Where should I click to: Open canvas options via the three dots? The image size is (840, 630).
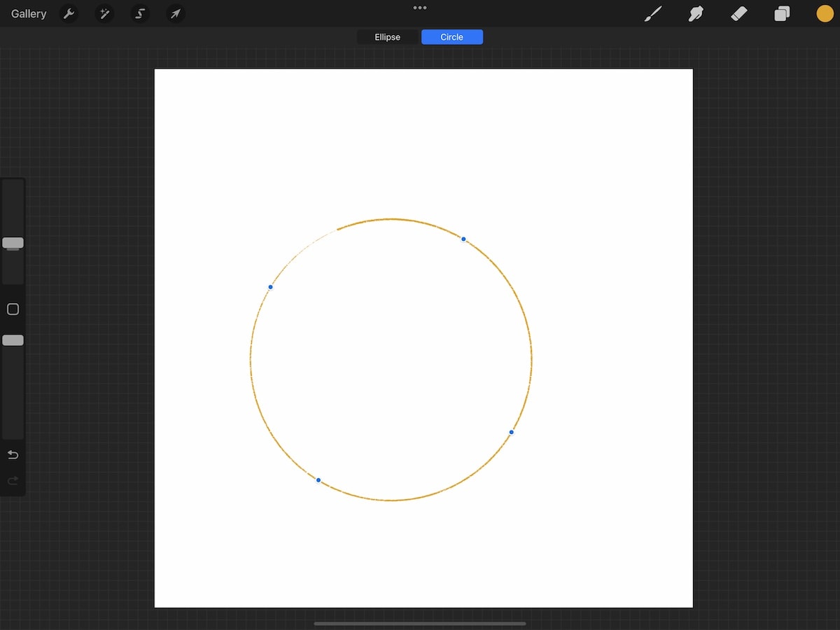[x=419, y=8]
